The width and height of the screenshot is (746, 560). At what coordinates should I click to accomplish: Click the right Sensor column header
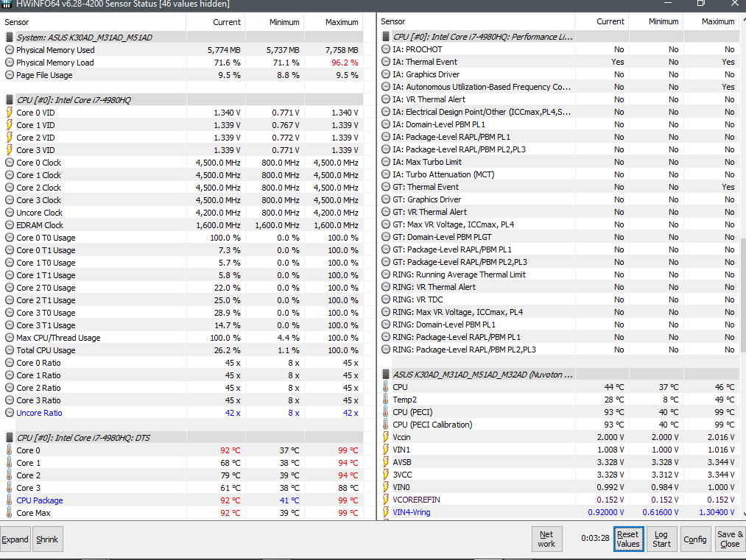476,21
